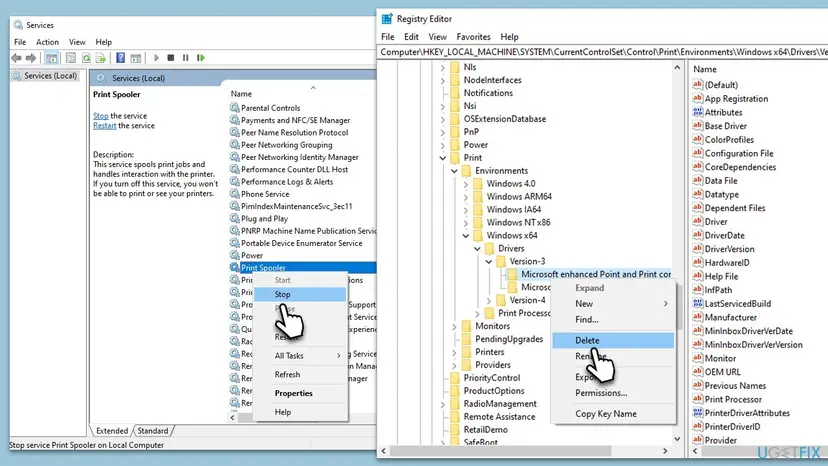Select the Microsoft enhanced Point and Print key
The width and height of the screenshot is (828, 466).
tap(596, 274)
